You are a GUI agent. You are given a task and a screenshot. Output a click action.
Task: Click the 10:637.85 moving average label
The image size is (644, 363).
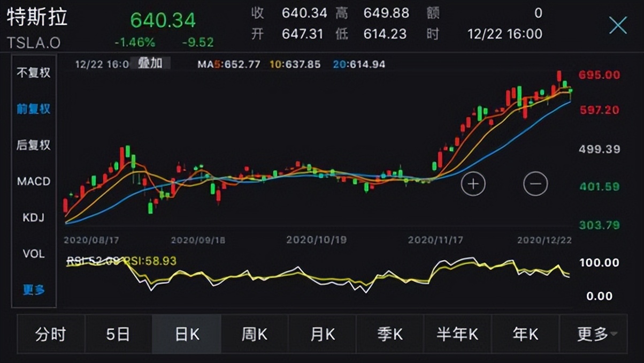(295, 64)
